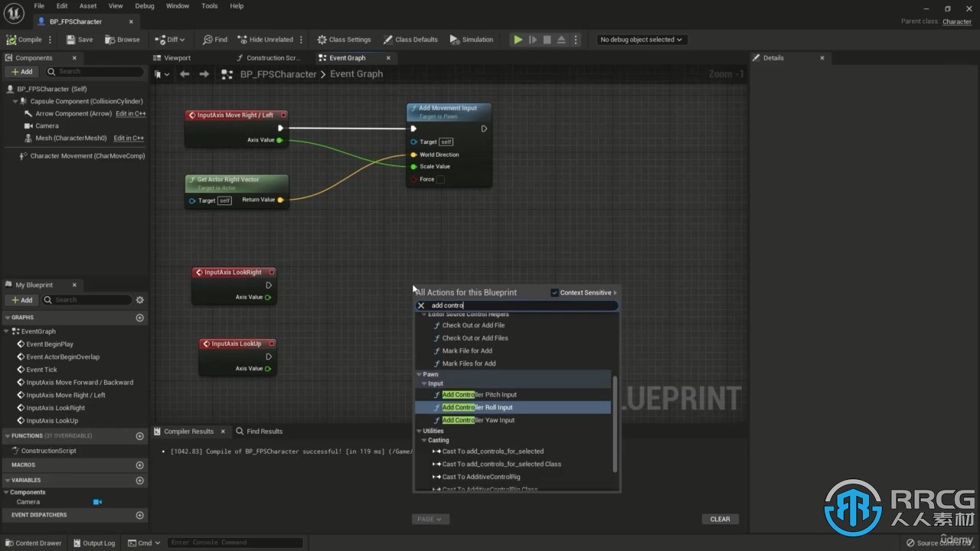Open My Blueprint settings gear
The width and height of the screenshot is (980, 551).
[139, 300]
